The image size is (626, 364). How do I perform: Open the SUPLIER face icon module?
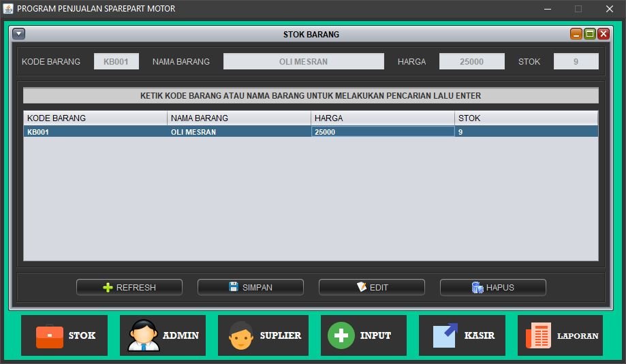[263, 335]
